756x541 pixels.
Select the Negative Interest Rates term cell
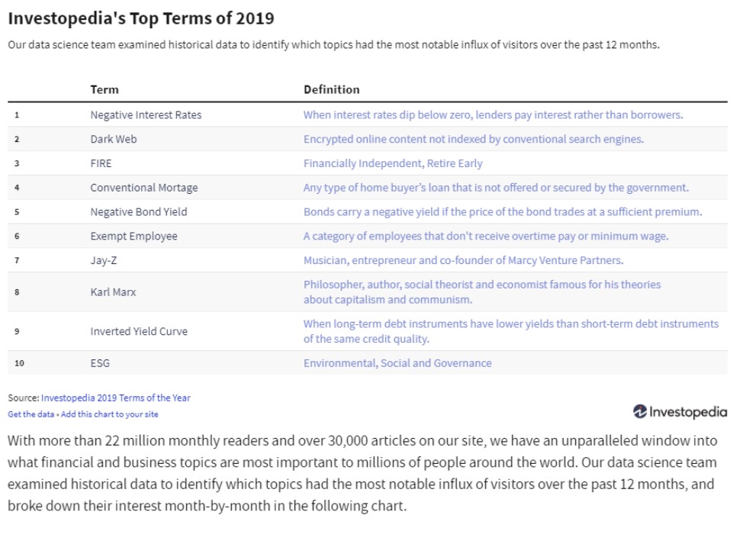pyautogui.click(x=146, y=114)
